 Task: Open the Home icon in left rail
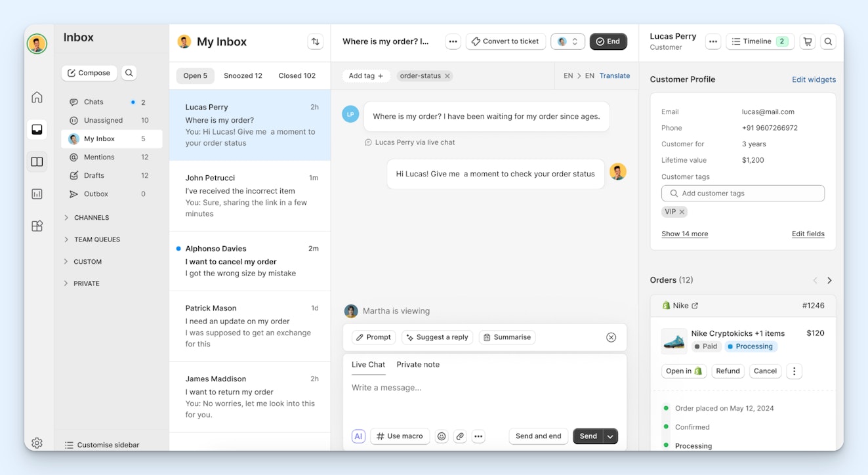[x=37, y=98]
